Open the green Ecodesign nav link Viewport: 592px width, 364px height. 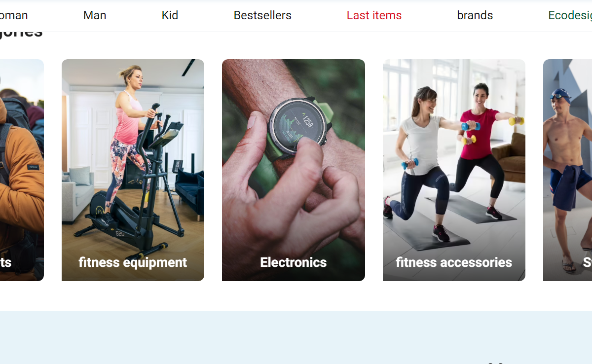570,15
